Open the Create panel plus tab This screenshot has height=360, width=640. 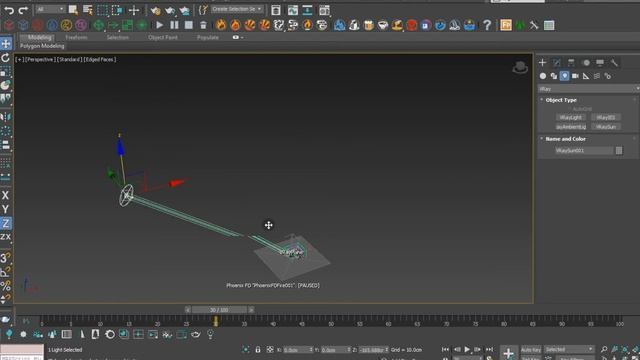pos(542,62)
